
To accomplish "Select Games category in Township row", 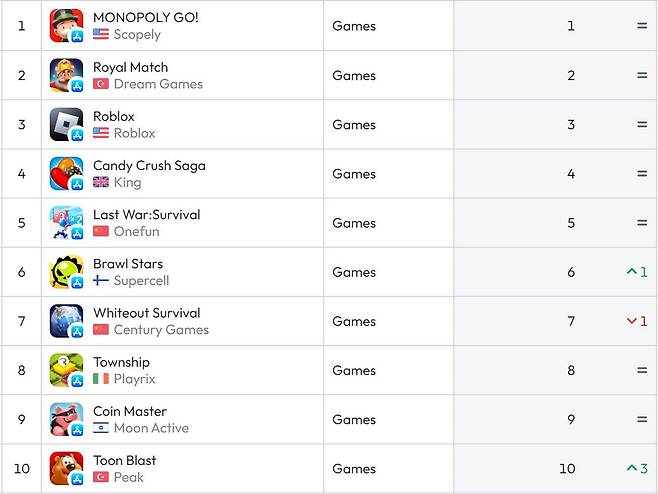I will (354, 370).
